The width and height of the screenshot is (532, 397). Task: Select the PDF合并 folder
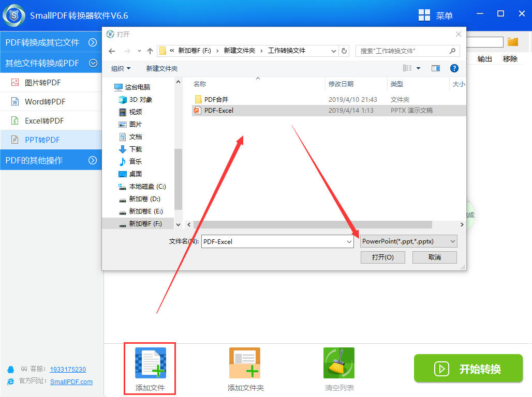216,100
